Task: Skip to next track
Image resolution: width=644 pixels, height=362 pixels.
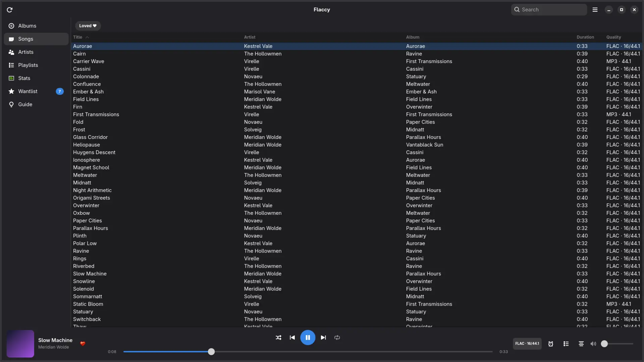Action: tap(323, 338)
